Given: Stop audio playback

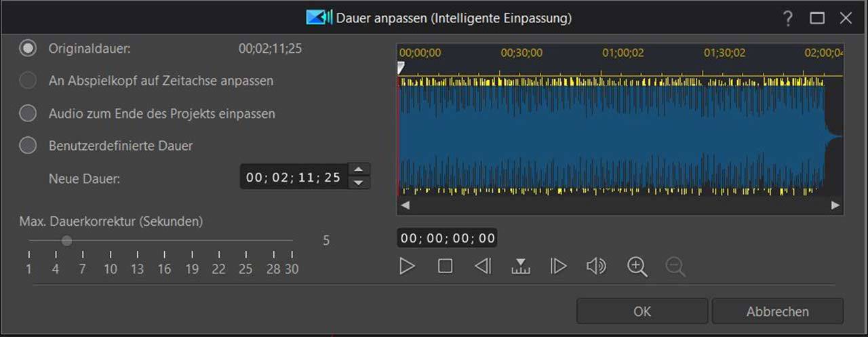Looking at the screenshot, I should (445, 266).
